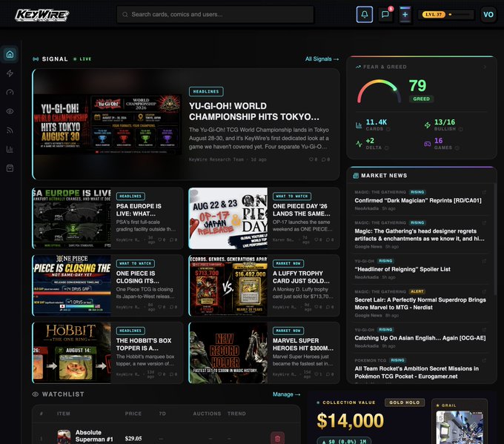Viewport: 504px width, 444px height.
Task: Click the Yu-Gi-Oh Tokyo featured thumbnail
Action: tap(107, 125)
